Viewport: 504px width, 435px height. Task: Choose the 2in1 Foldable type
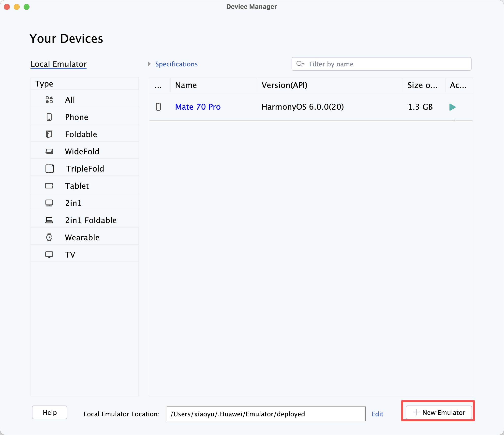[91, 220]
